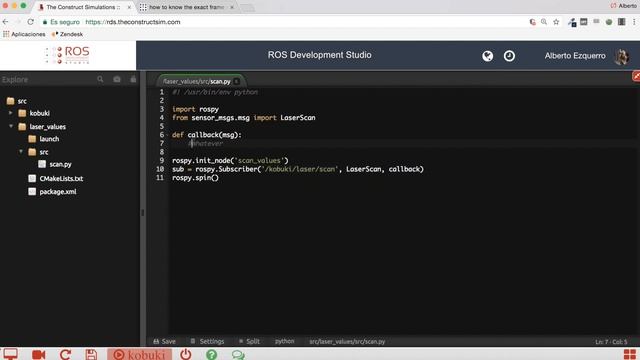
Task: Collapse the laser_values folder arrow
Action: (x=11, y=127)
